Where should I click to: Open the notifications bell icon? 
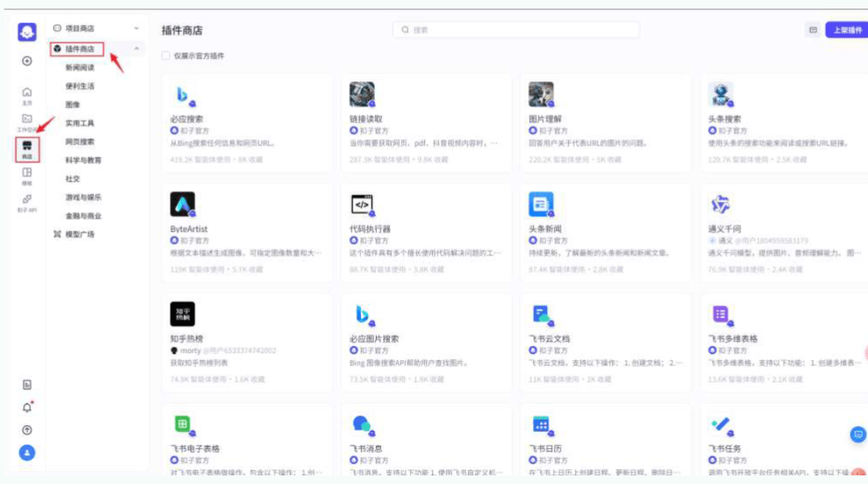[x=27, y=407]
